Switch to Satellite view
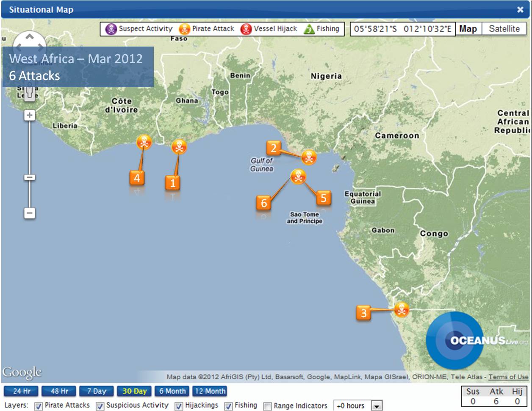532x411 pixels. pos(504,29)
